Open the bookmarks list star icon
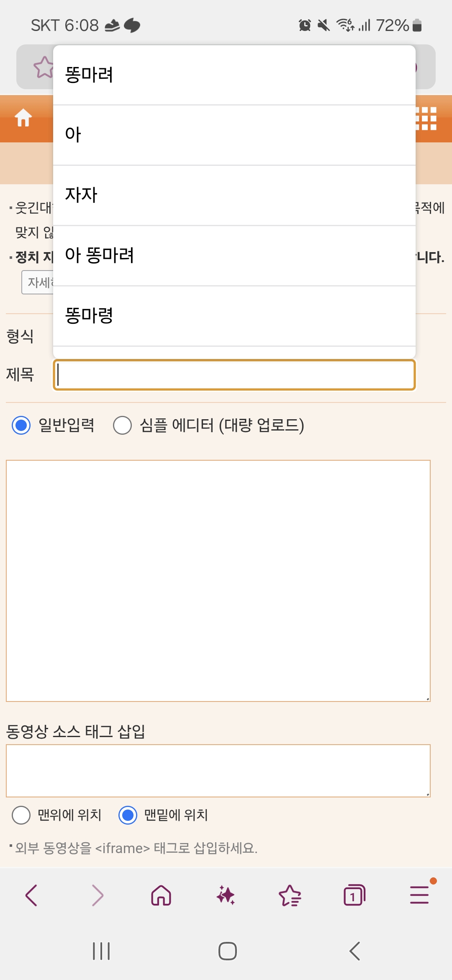452x980 pixels. pyautogui.click(x=290, y=895)
